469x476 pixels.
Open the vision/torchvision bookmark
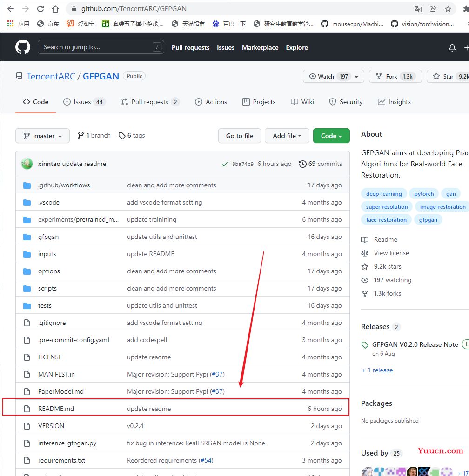[422, 24]
